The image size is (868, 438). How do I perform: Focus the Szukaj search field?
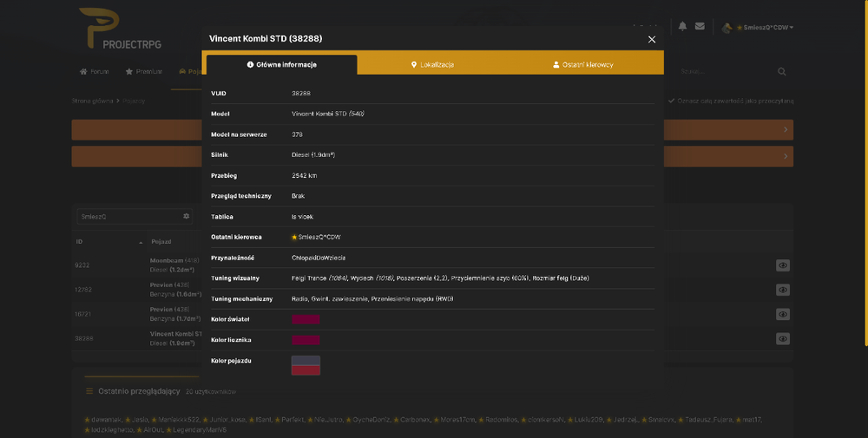(725, 71)
